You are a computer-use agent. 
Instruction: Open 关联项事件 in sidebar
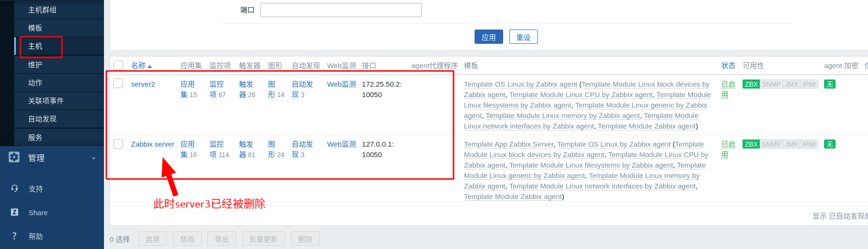point(59,101)
